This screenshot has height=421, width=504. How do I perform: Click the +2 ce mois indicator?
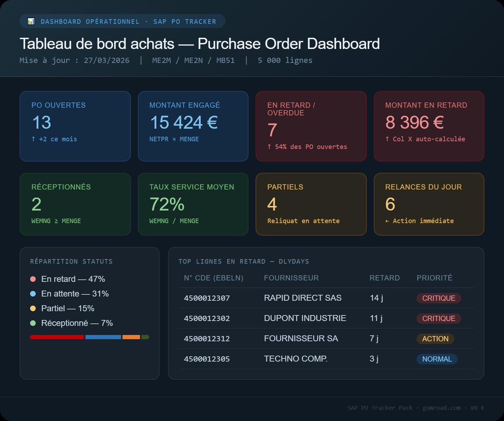54,139
